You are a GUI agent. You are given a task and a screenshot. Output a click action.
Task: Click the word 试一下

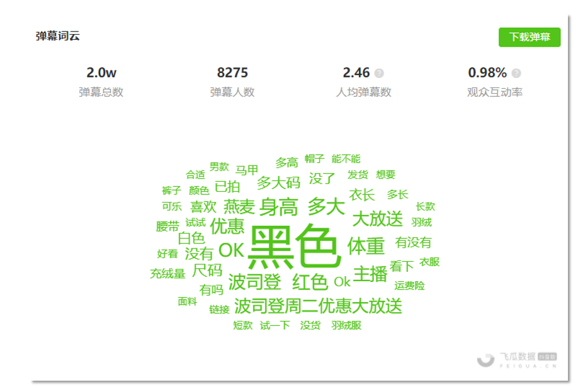(275, 325)
